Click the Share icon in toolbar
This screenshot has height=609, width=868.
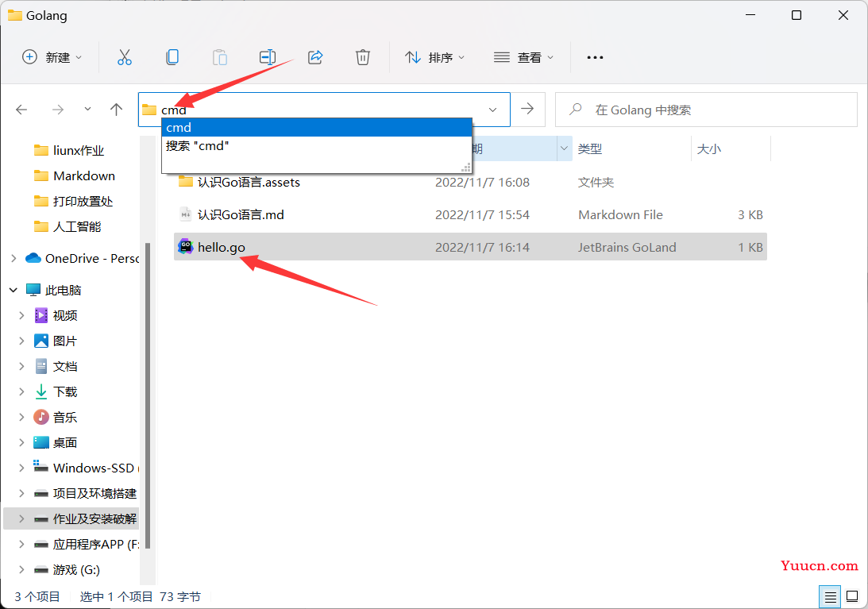click(315, 57)
